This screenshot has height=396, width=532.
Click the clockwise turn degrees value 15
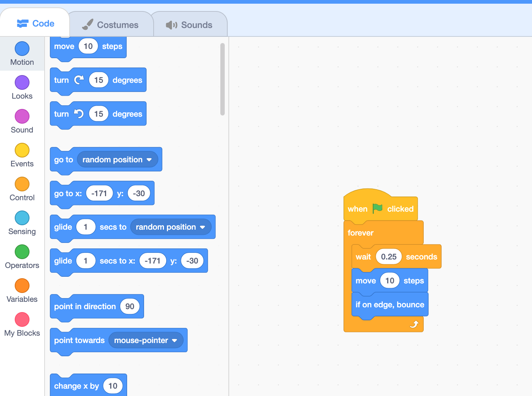click(98, 80)
